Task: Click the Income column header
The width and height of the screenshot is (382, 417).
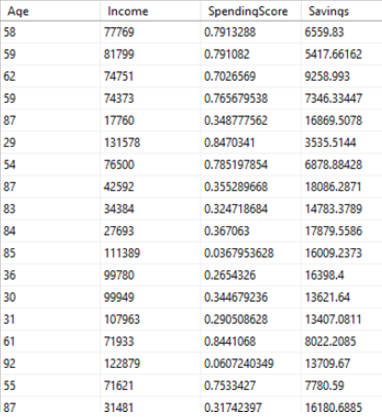Action: coord(151,11)
